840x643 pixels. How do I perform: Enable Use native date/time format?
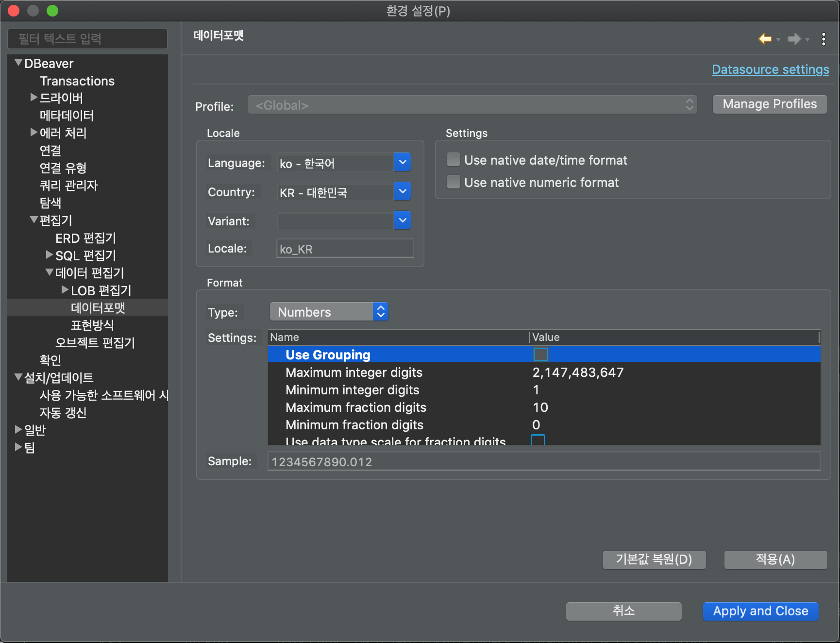pyautogui.click(x=454, y=160)
